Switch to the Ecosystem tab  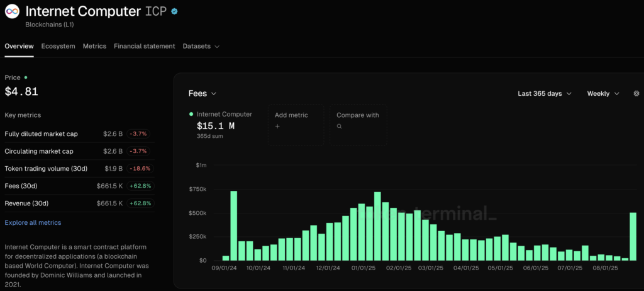58,46
